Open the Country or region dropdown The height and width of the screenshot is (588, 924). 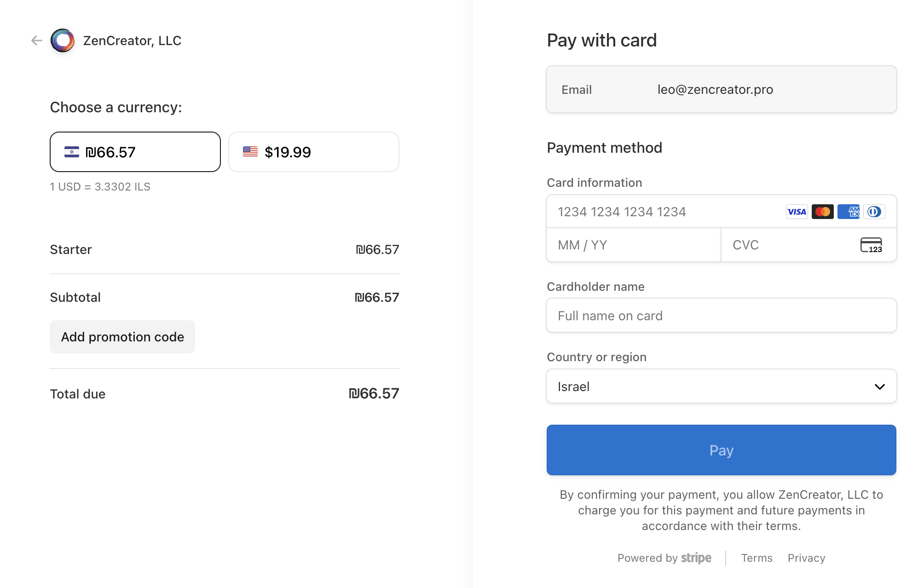(721, 386)
